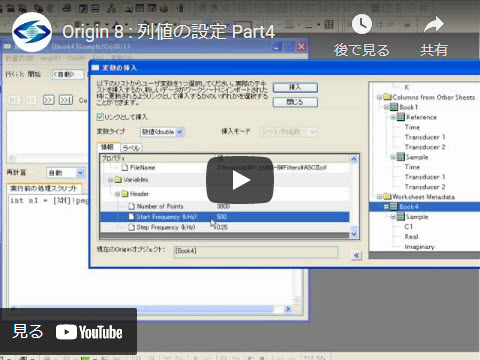Toggle the insert as link checkbox

coord(100,117)
